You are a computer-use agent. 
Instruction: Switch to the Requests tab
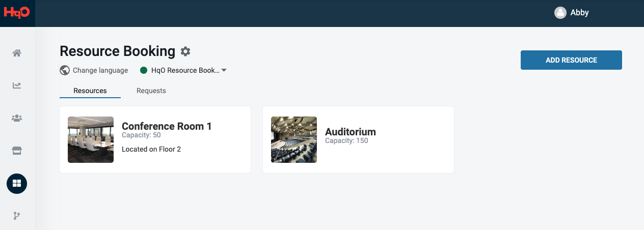(x=151, y=91)
